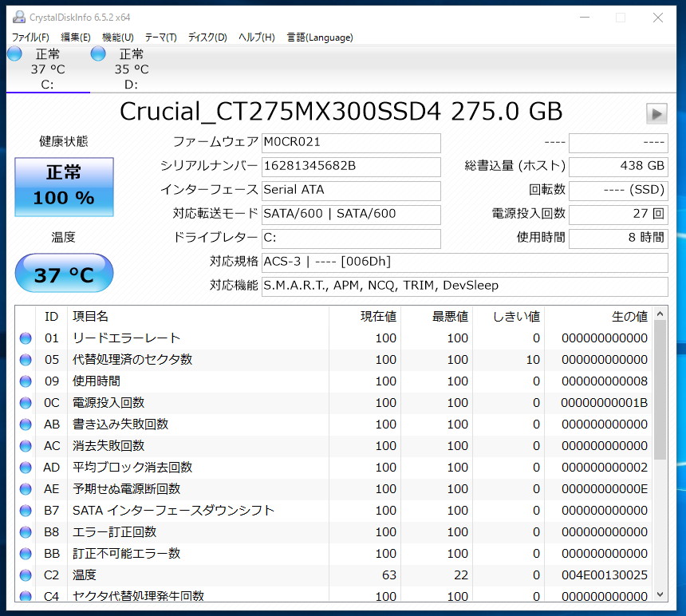
Task: Select the SATA インターフェースダウンシフト attribute name
Action: (173, 511)
